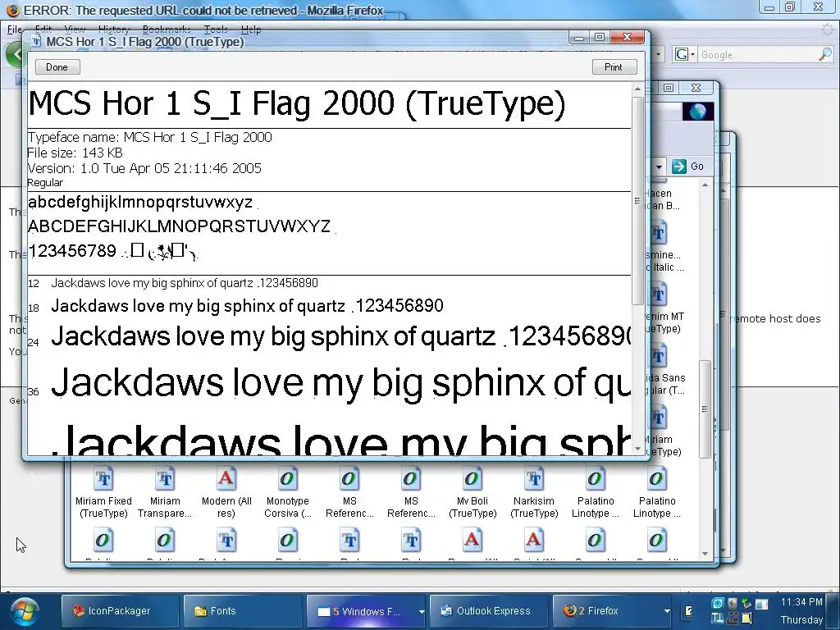840x630 pixels.
Task: Click the globe throbber icon in Fonts window
Action: pos(697,112)
